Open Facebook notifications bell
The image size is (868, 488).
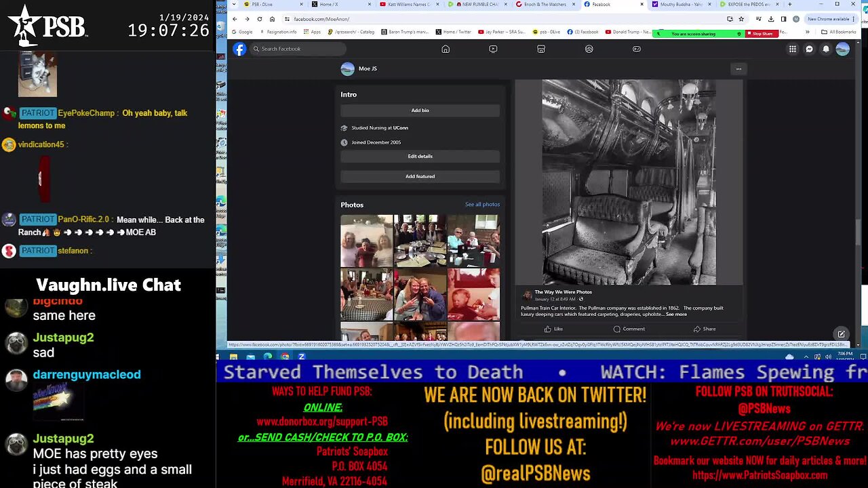826,49
